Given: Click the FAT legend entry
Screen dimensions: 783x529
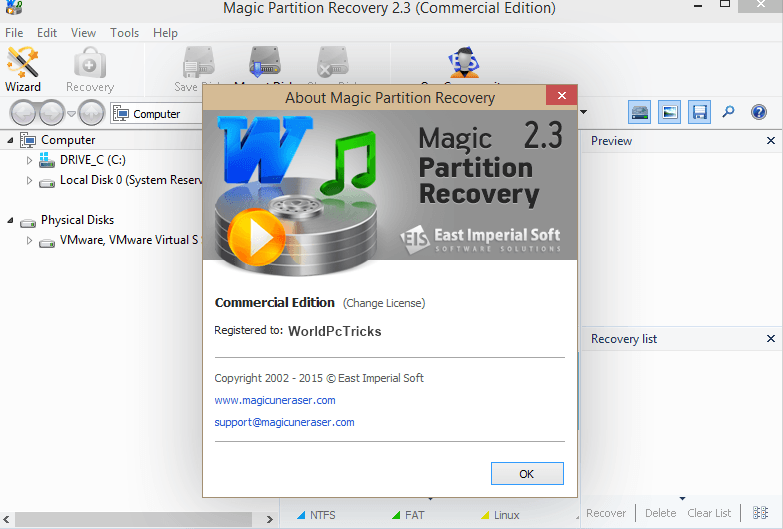Looking at the screenshot, I should click(408, 515).
